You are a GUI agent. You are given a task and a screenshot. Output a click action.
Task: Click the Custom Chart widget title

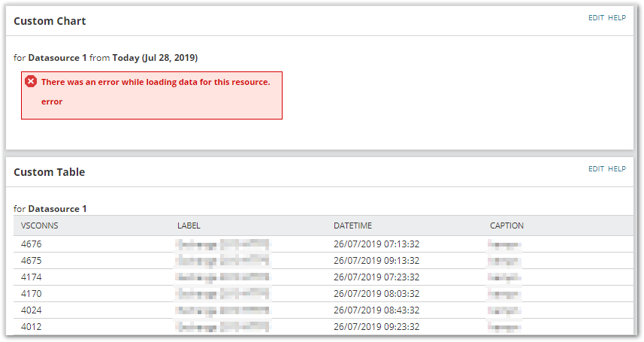click(x=50, y=21)
